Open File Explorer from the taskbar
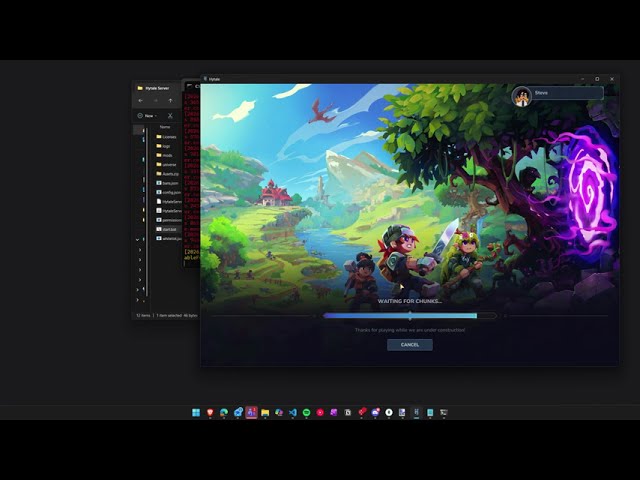The image size is (640, 480). pyautogui.click(x=265, y=413)
